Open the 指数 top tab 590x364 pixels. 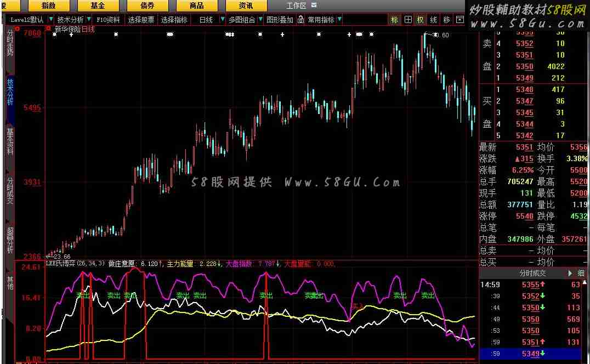coord(49,5)
